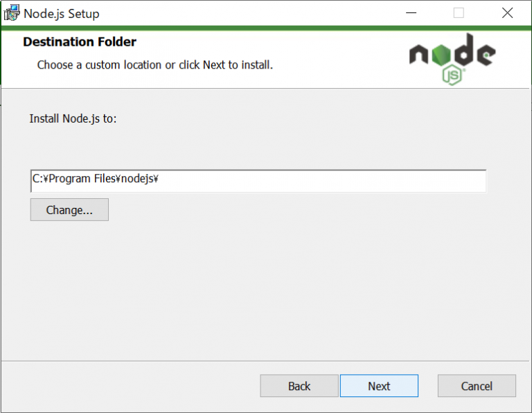The image size is (532, 413).
Task: Focus the install path text field
Action: tap(258, 179)
